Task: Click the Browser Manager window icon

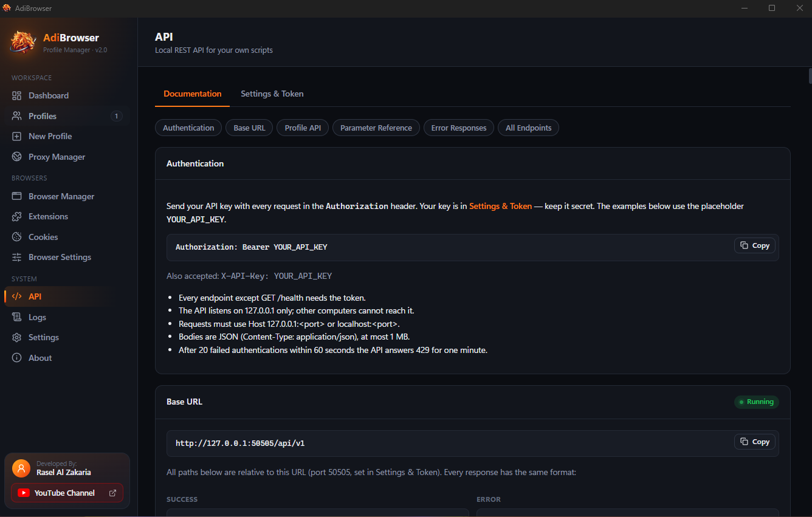Action: coord(16,196)
